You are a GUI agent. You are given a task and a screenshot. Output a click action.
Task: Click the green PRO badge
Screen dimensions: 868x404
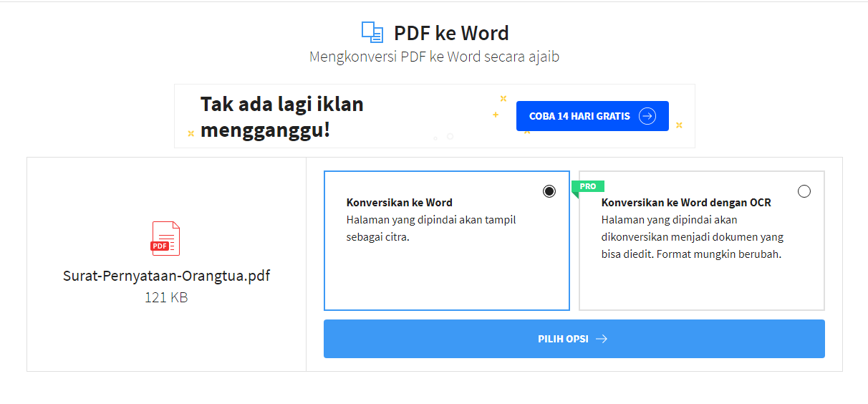(x=588, y=186)
